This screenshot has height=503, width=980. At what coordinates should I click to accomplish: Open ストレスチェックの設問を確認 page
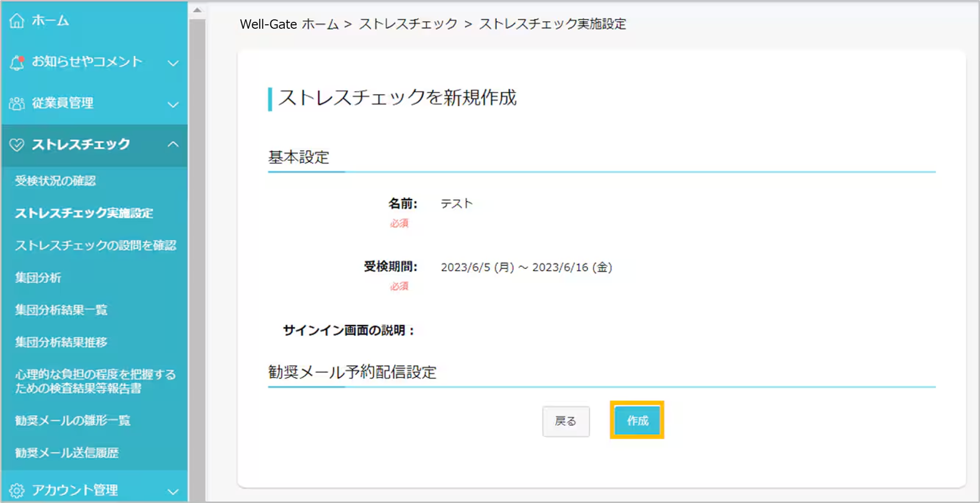(x=96, y=245)
